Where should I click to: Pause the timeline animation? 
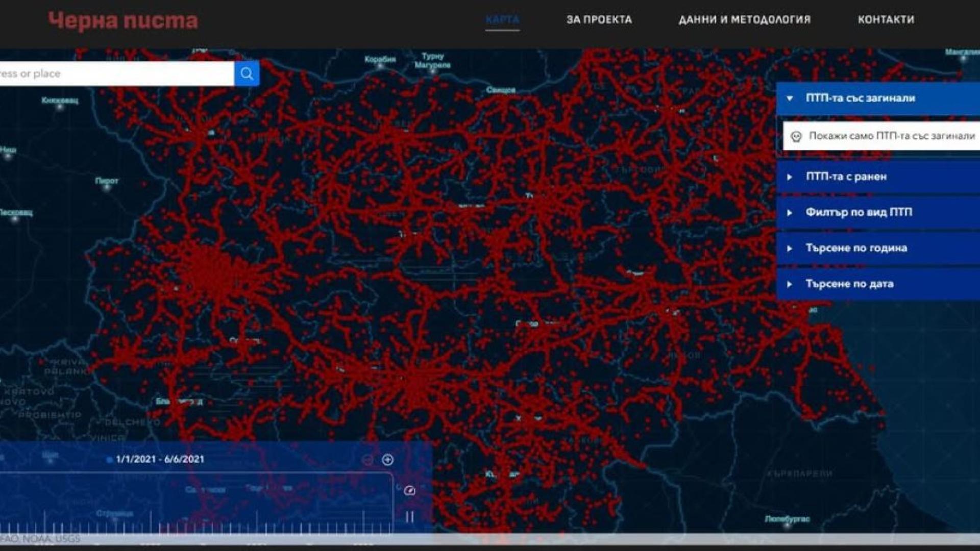tap(409, 517)
